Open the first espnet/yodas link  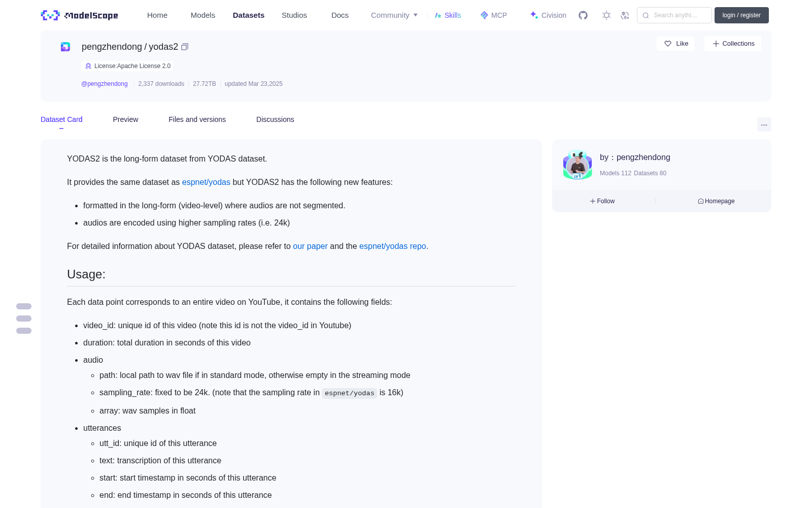click(x=206, y=182)
